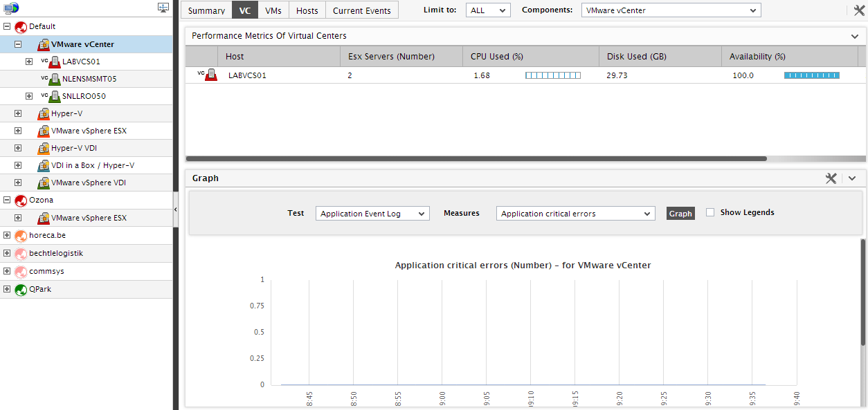This screenshot has height=410, width=868.
Task: Expand the horeca.be zone node
Action: click(7, 235)
